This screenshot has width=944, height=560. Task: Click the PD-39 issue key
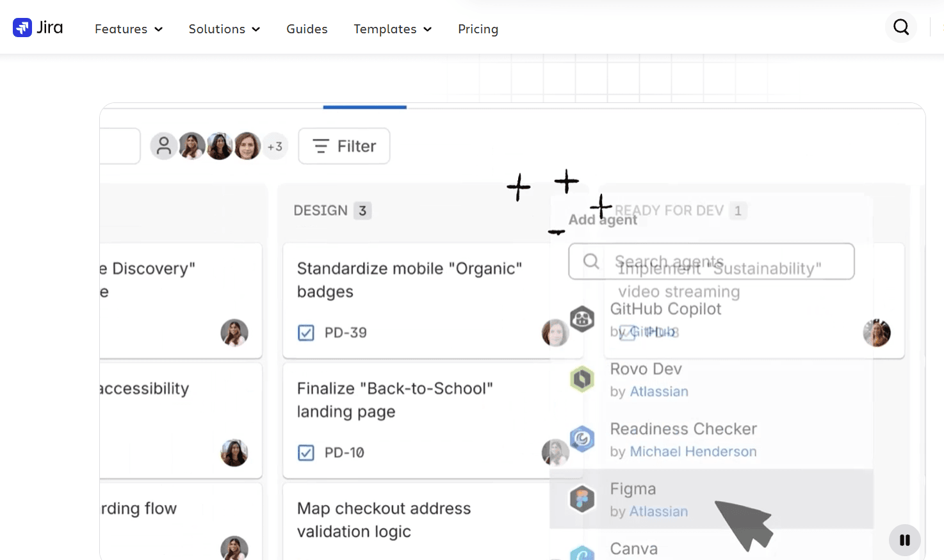[345, 333]
